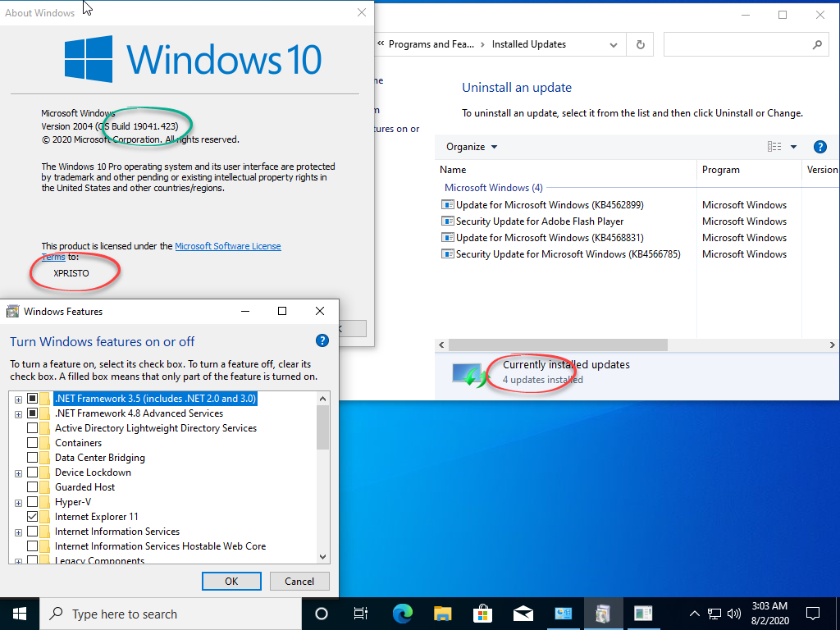
Task: Click OK in Windows Features
Action: [x=231, y=582]
